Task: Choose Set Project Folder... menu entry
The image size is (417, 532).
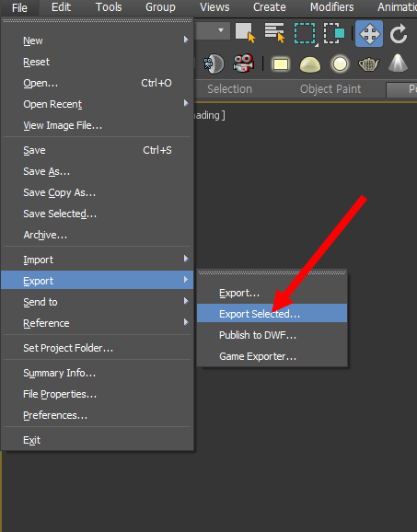Action: click(x=98, y=348)
